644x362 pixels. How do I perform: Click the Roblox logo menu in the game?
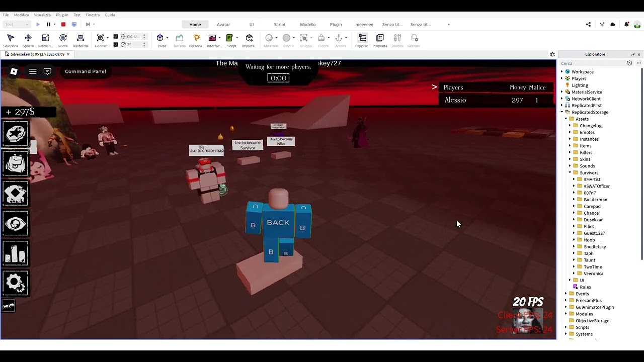click(14, 71)
